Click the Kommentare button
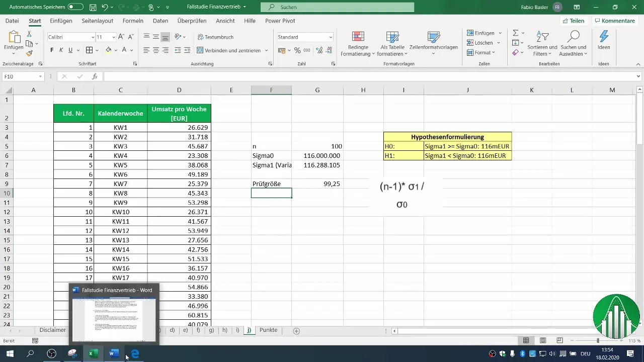 coord(614,21)
